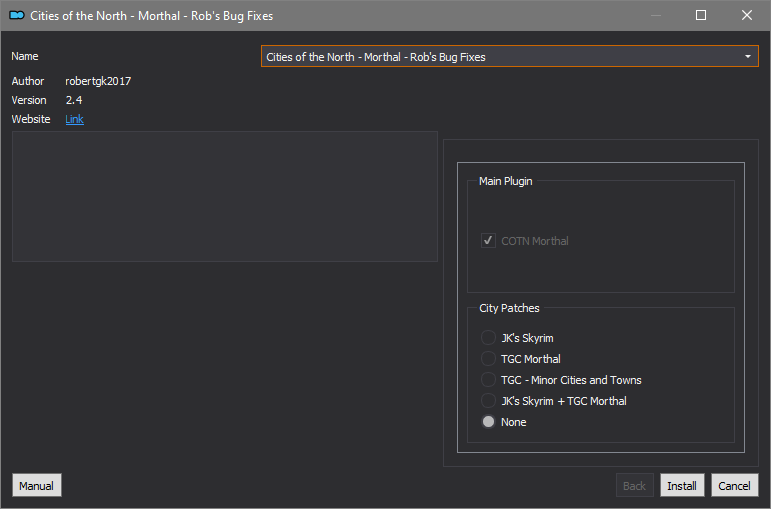
Task: Toggle the COTN Morthal checkbox
Action: (x=488, y=240)
